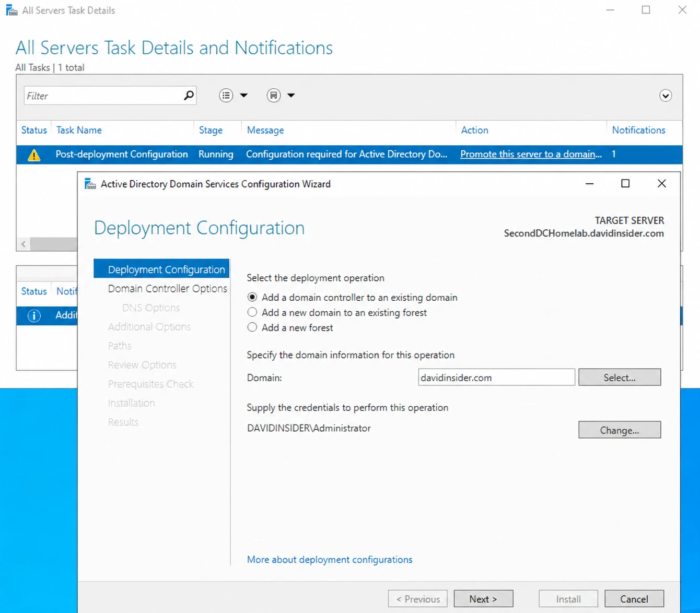Click the Next > button
The image size is (700, 613).
coord(483,599)
